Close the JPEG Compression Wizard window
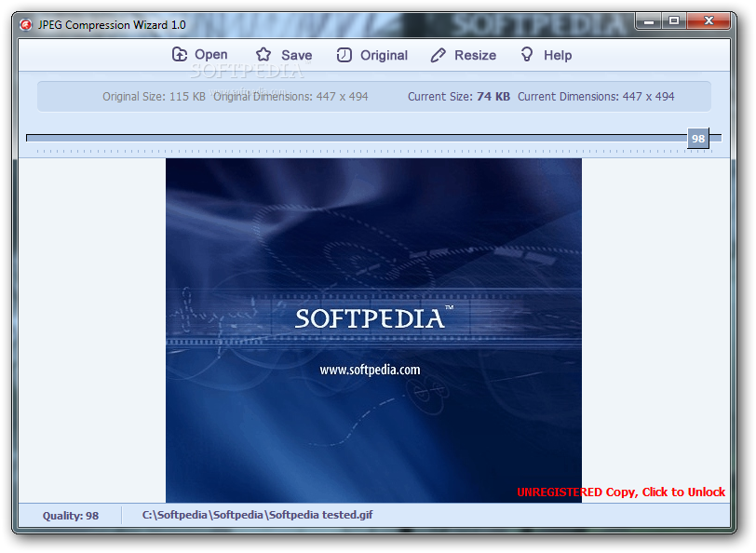 (709, 21)
